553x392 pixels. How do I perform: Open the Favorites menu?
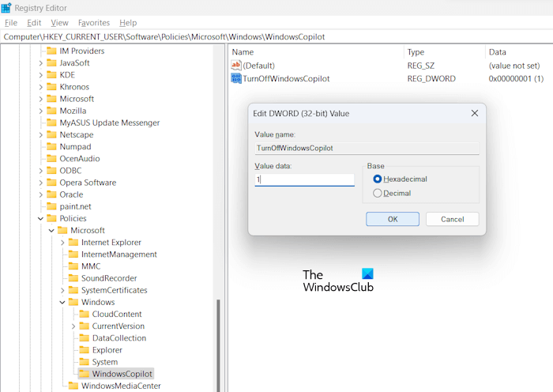pos(94,23)
